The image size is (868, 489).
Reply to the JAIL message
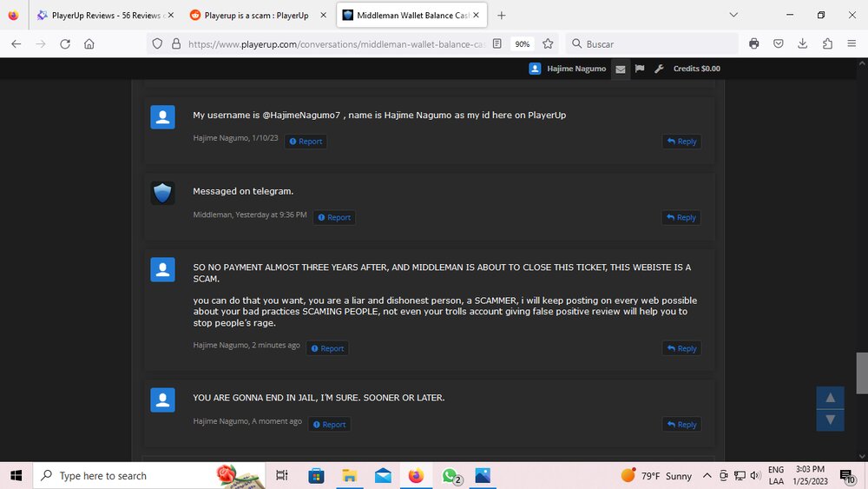tap(682, 424)
